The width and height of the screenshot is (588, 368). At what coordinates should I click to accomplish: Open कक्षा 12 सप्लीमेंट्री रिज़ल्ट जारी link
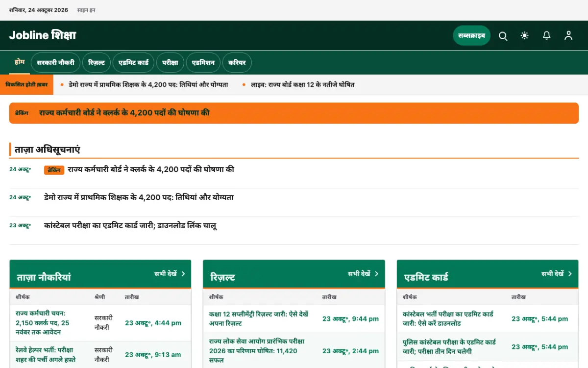pos(259,319)
